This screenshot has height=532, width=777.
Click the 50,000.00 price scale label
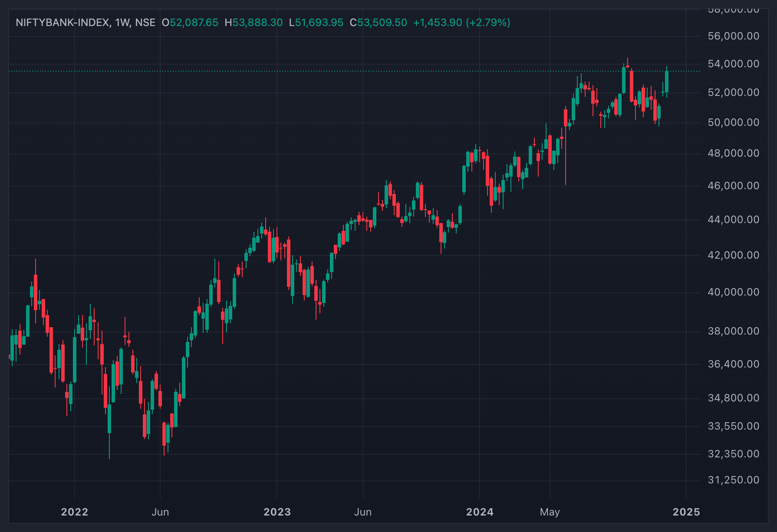734,122
